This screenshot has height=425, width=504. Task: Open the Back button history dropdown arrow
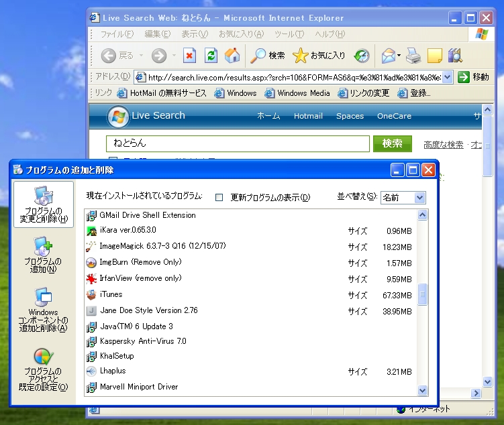pyautogui.click(x=141, y=56)
